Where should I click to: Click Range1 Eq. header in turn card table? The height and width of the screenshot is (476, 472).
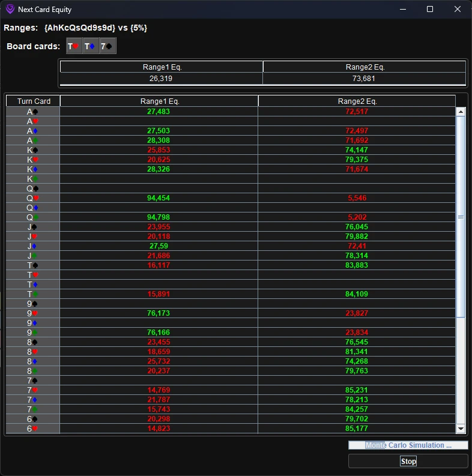159,101
